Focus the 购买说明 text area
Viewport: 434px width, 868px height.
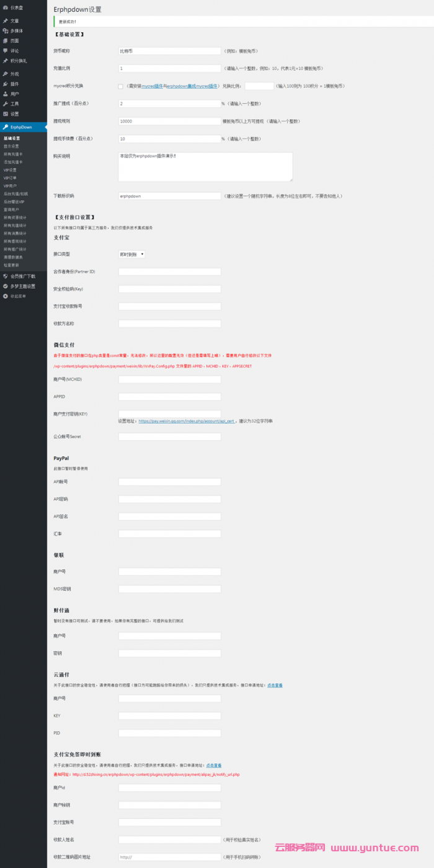[205, 167]
